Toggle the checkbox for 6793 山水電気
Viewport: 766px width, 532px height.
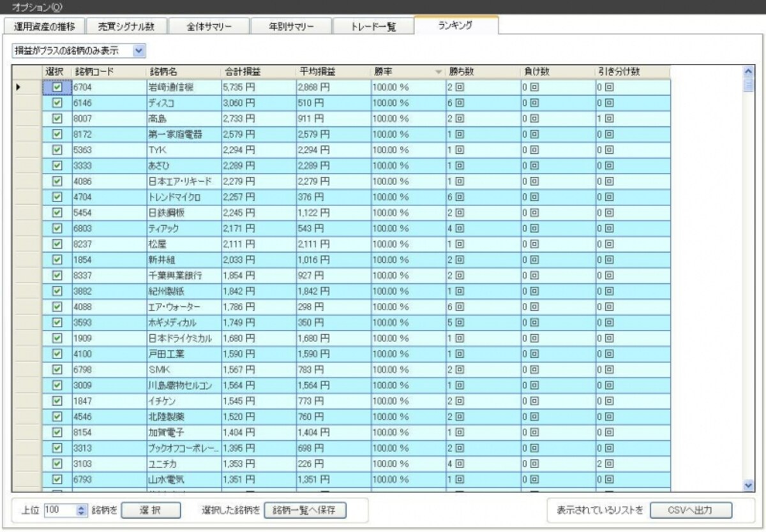pos(57,479)
